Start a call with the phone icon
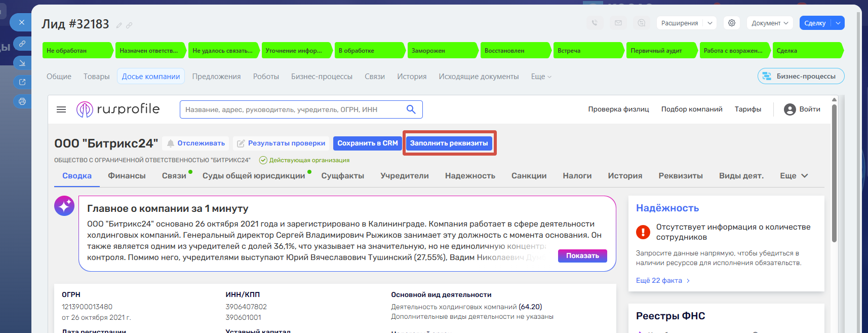This screenshot has width=868, height=333. pyautogui.click(x=595, y=23)
